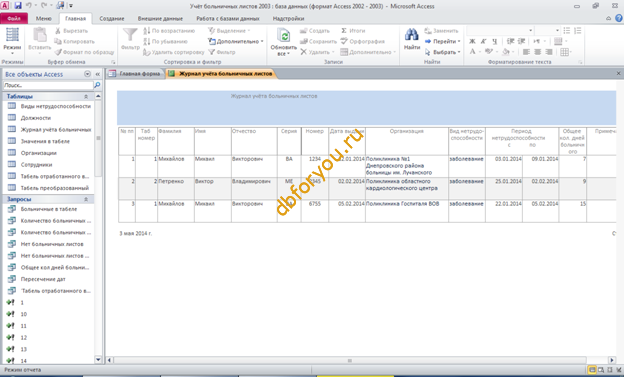Click the Поиск navigation search field
This screenshot has height=377, width=624.
pos(48,85)
